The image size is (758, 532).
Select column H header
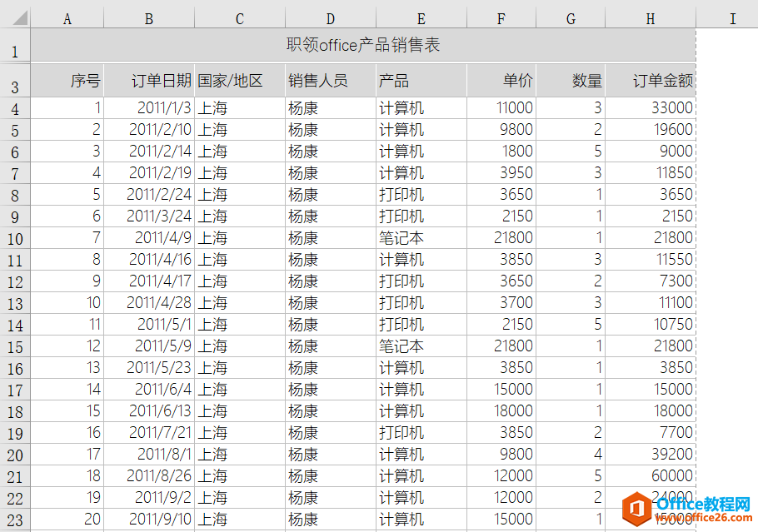tap(651, 18)
